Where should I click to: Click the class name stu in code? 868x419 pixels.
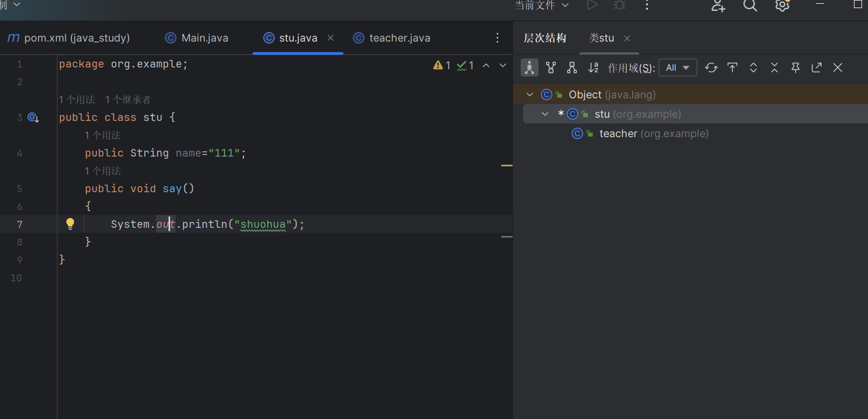[x=153, y=117]
